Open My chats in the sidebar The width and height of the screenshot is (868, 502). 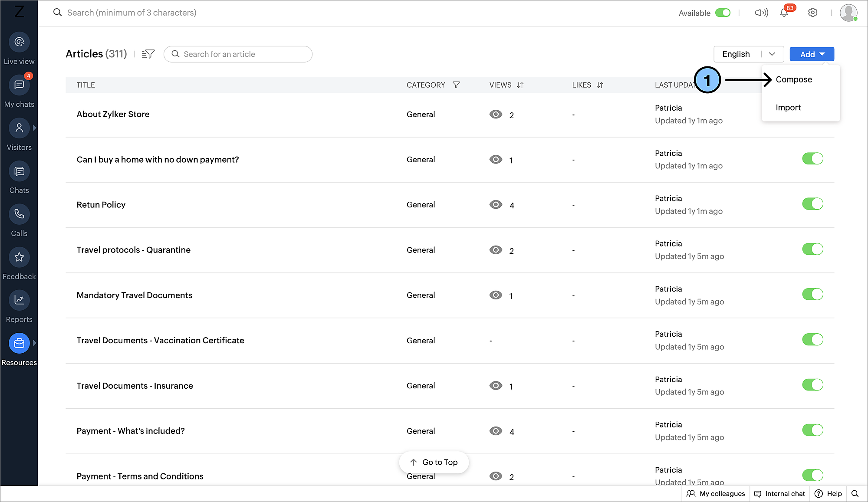click(x=19, y=85)
